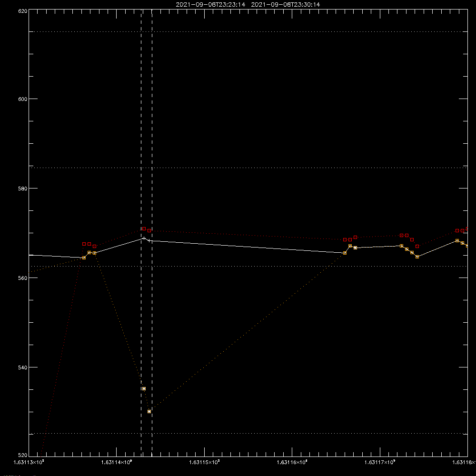Select the 580 y-axis label
The image size is (476, 476).
pos(23,188)
